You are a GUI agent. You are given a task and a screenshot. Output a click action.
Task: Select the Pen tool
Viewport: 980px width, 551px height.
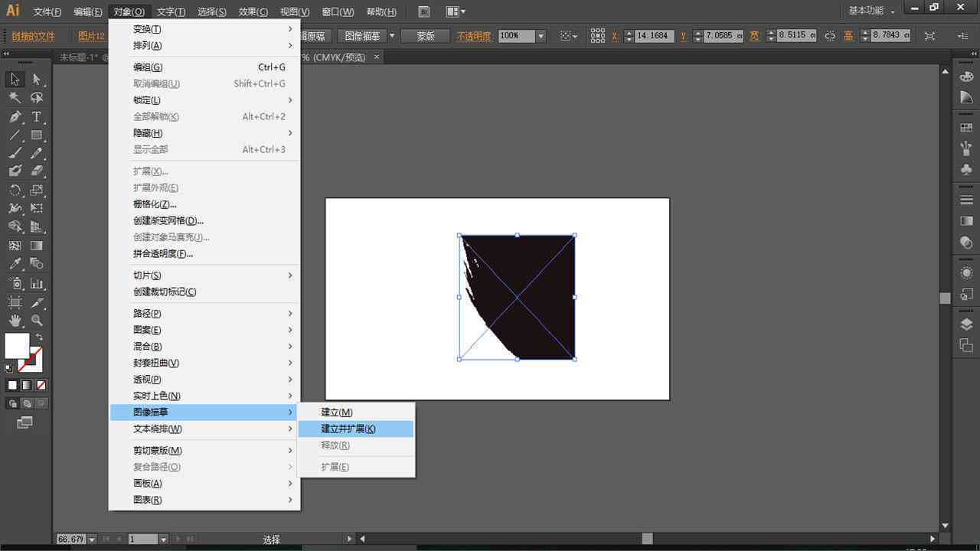[15, 117]
